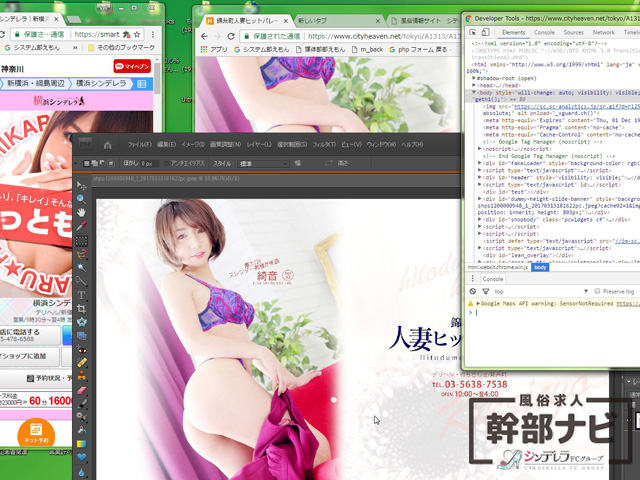Switch to the DevTools Console tab

pos(544,32)
